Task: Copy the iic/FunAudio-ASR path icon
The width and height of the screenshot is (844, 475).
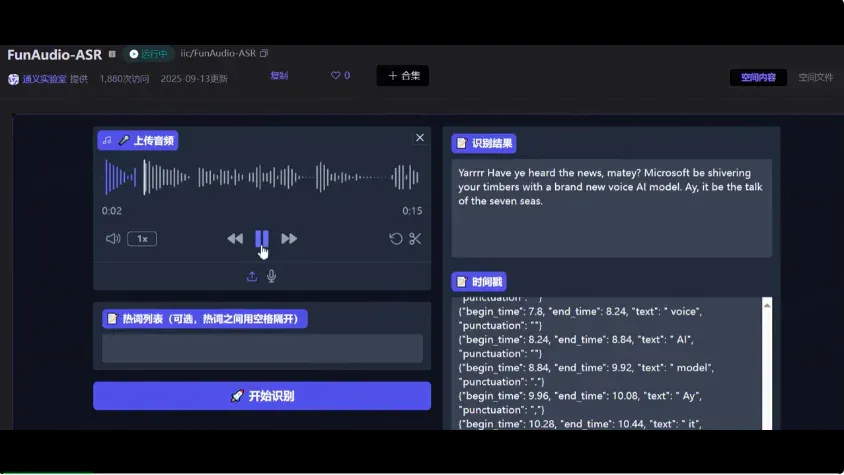Action: coord(264,53)
